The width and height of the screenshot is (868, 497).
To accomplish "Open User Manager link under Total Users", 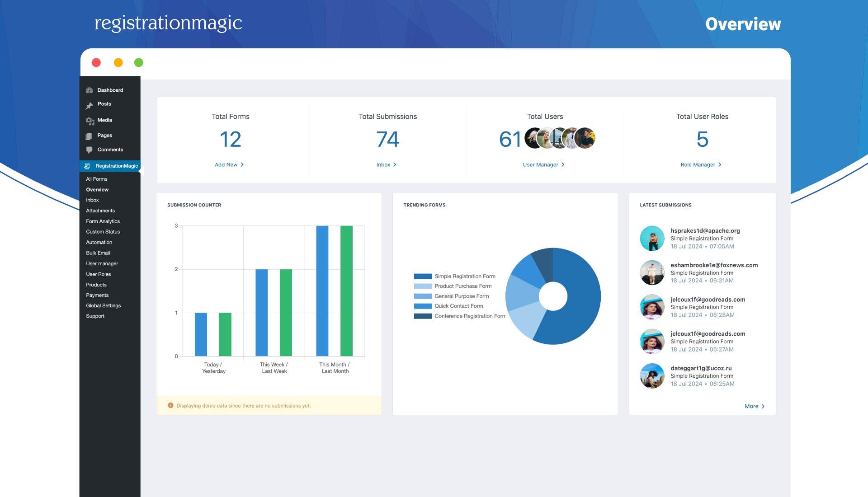I will tap(540, 165).
